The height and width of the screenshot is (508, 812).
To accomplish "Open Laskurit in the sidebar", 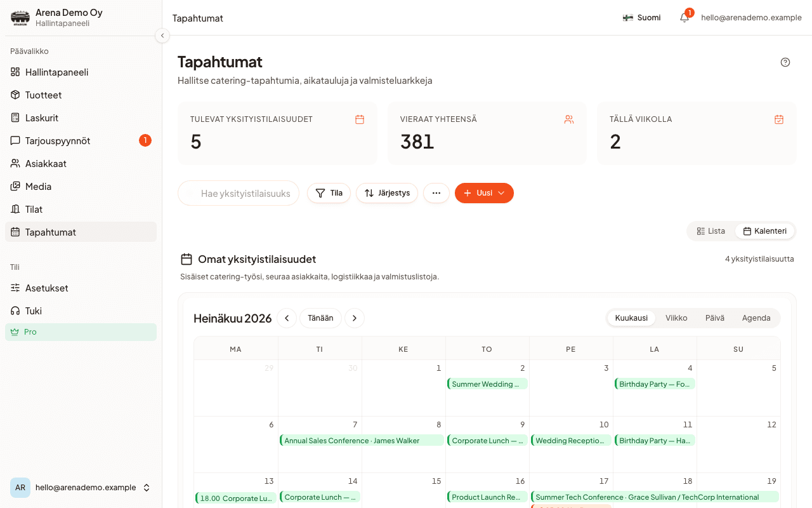I will 81,118.
